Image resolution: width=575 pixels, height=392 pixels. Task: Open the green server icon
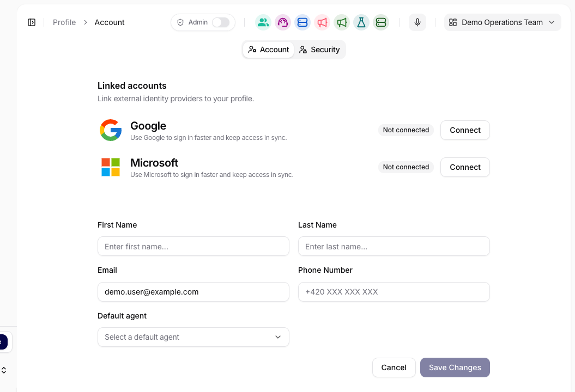coord(381,22)
